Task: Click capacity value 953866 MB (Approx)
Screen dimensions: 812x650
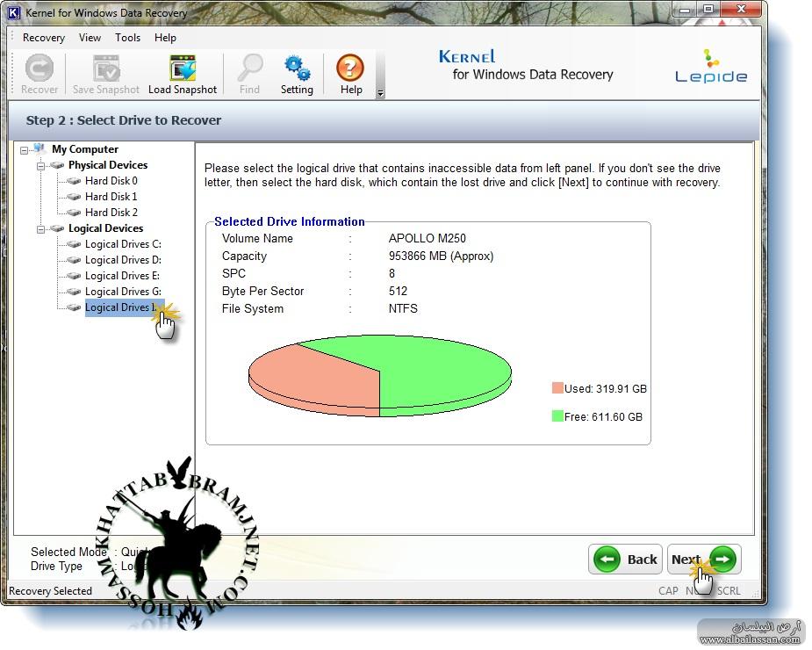Action: [441, 256]
